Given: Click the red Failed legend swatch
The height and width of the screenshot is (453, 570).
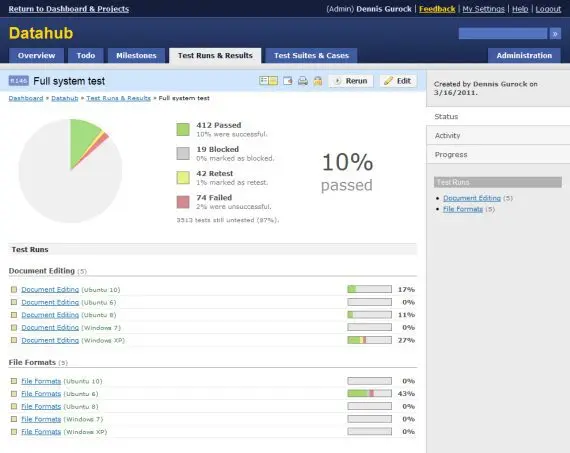Looking at the screenshot, I should click(183, 202).
